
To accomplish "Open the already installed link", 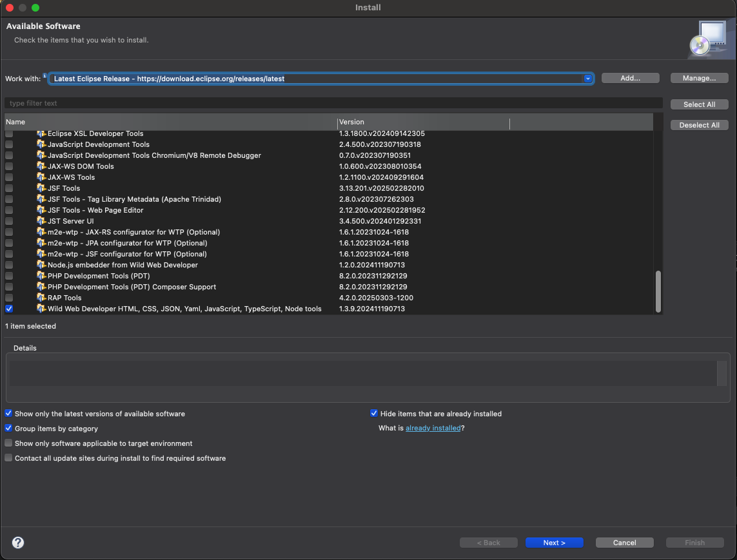I will coord(433,428).
